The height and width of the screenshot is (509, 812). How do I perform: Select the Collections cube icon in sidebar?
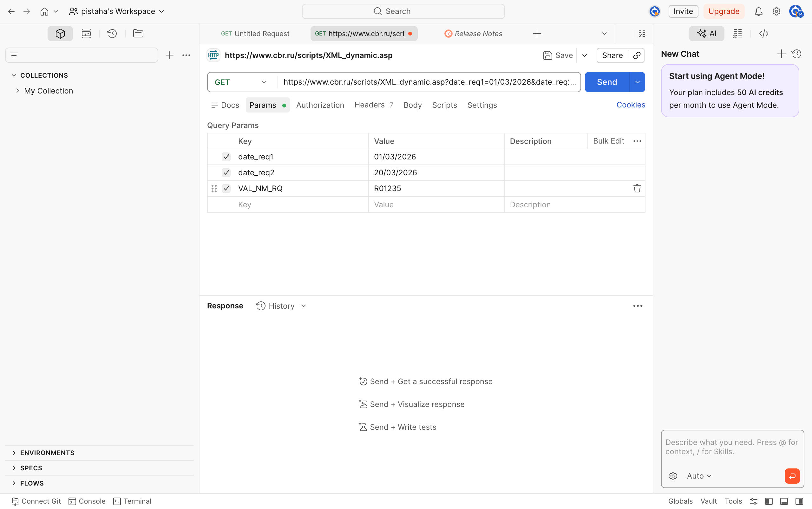pos(60,33)
